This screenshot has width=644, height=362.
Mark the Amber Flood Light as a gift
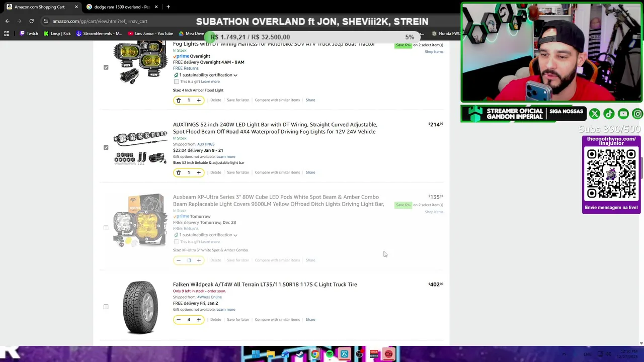[176, 81]
